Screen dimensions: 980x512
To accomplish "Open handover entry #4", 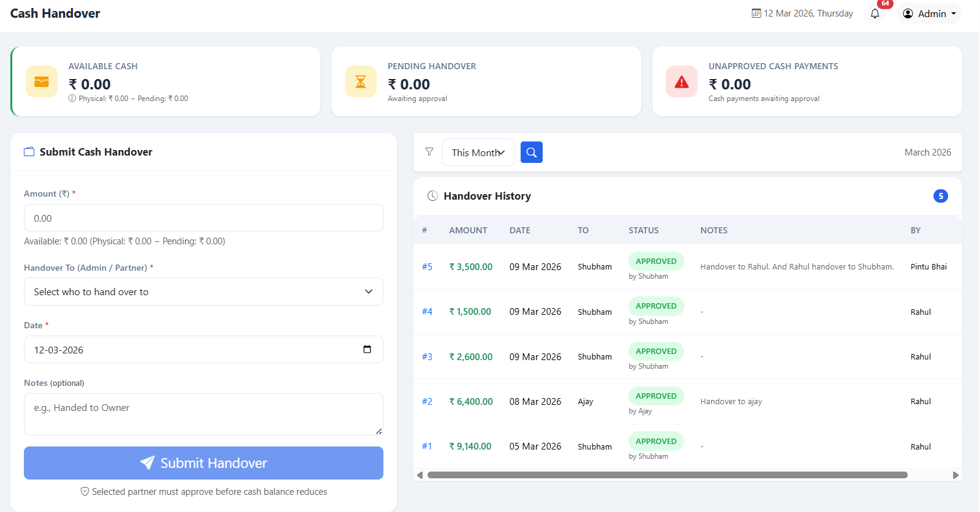I will point(427,311).
